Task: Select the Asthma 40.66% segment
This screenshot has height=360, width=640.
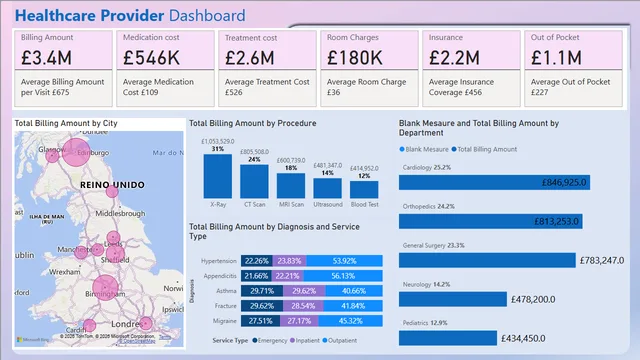Action: [x=354, y=291]
